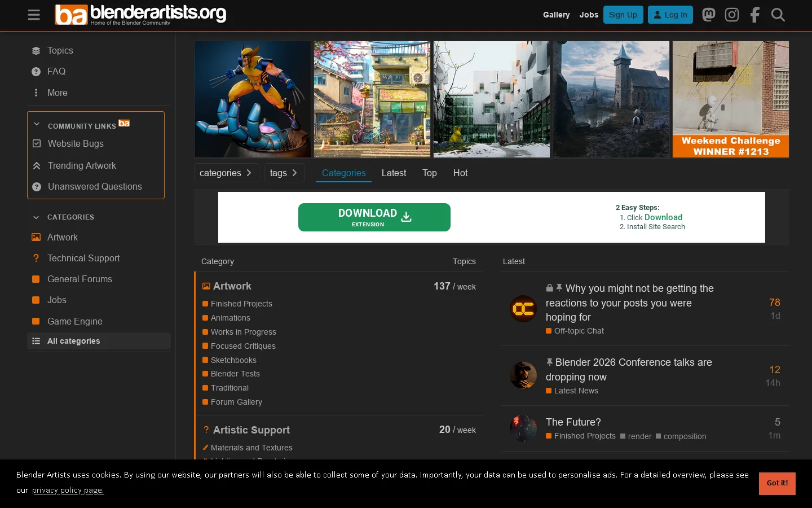Switch to the Hot tab

pyautogui.click(x=460, y=173)
